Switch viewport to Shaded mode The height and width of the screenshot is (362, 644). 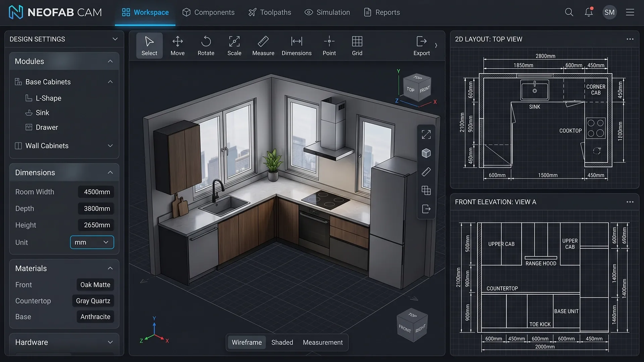coord(282,342)
